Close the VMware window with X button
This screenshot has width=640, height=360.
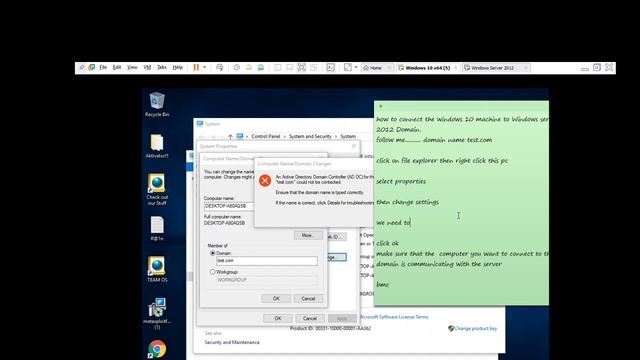609,67
